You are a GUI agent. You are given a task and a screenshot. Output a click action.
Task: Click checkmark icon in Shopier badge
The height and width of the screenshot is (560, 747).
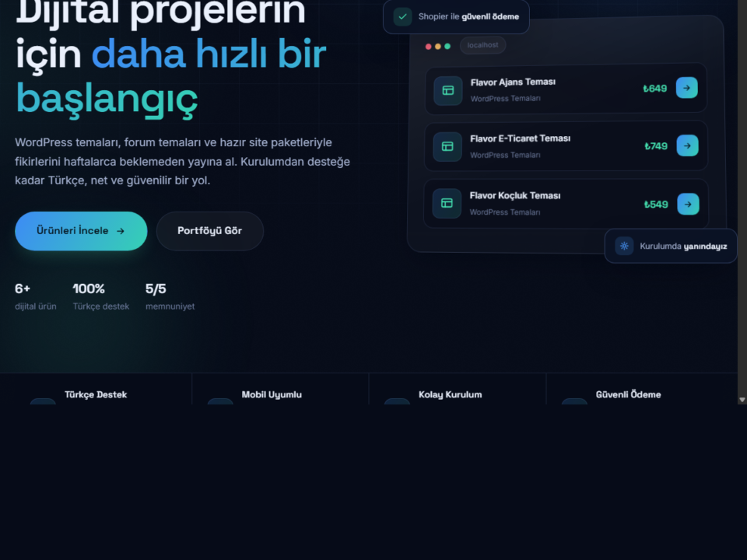pyautogui.click(x=402, y=16)
